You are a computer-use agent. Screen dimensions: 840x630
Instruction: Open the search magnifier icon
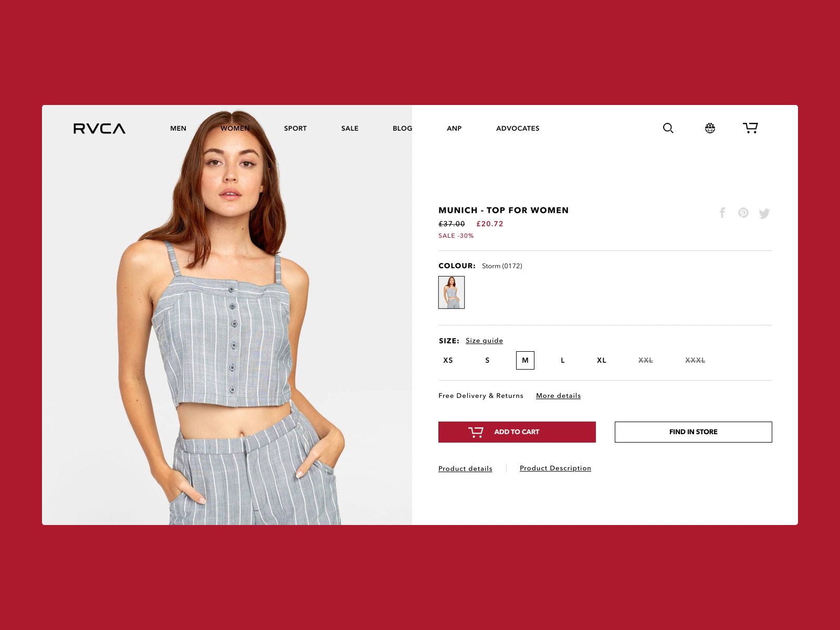668,128
